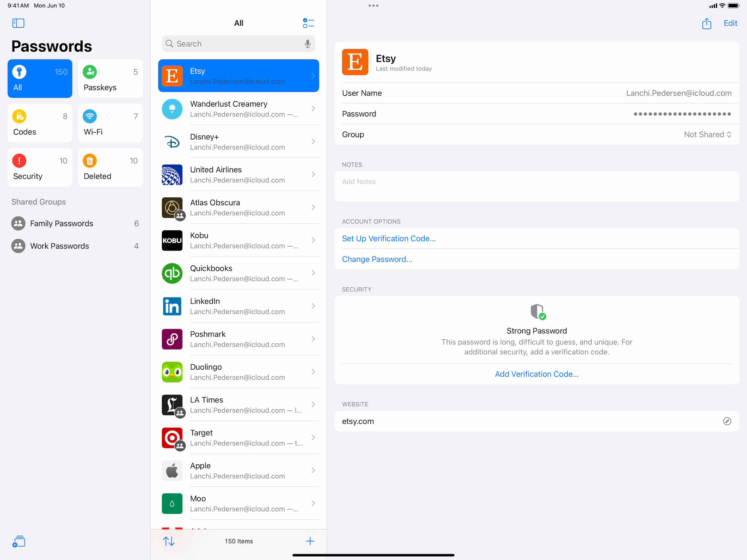Click the share icon next to Edit
747x560 pixels.
point(707,24)
